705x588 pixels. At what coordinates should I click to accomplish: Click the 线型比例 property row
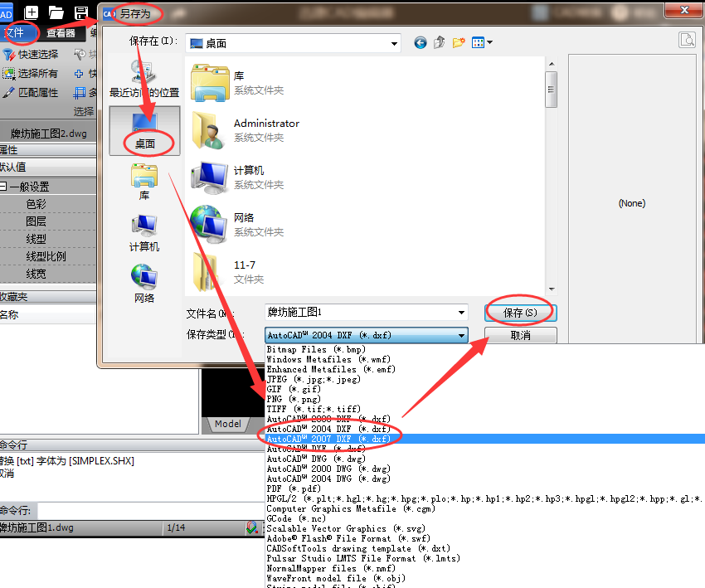tap(48, 257)
